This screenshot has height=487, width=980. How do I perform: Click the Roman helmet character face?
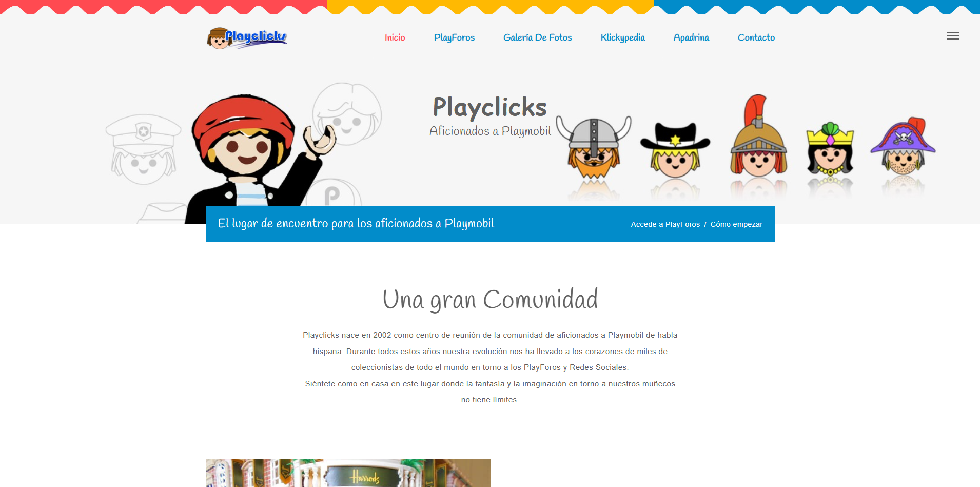(758, 135)
